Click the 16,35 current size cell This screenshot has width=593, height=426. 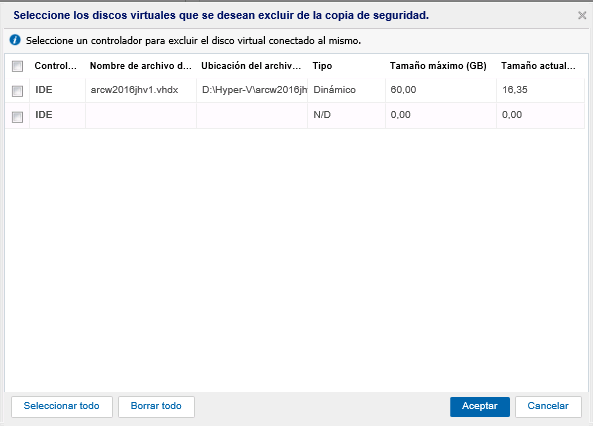point(540,90)
